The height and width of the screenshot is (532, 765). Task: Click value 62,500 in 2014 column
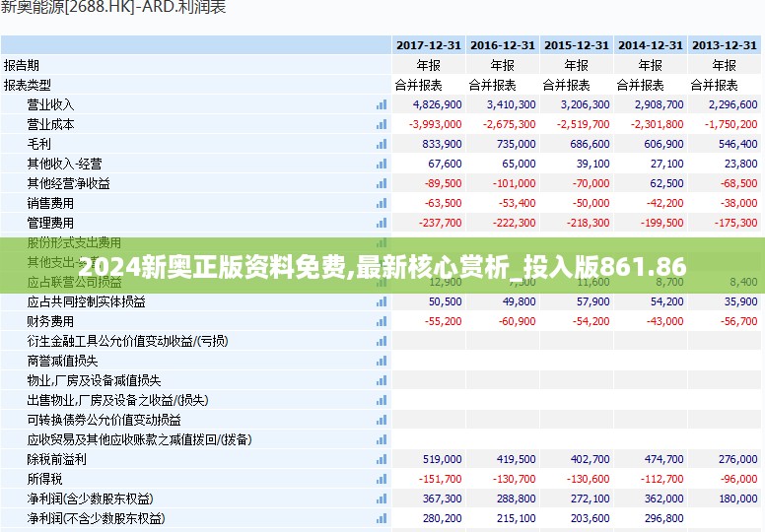click(667, 183)
